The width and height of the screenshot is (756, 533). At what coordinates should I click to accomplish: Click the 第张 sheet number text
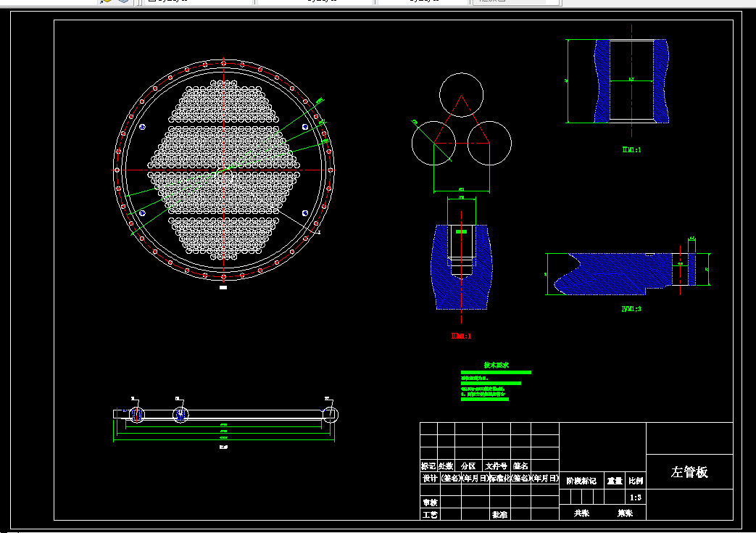(625, 513)
